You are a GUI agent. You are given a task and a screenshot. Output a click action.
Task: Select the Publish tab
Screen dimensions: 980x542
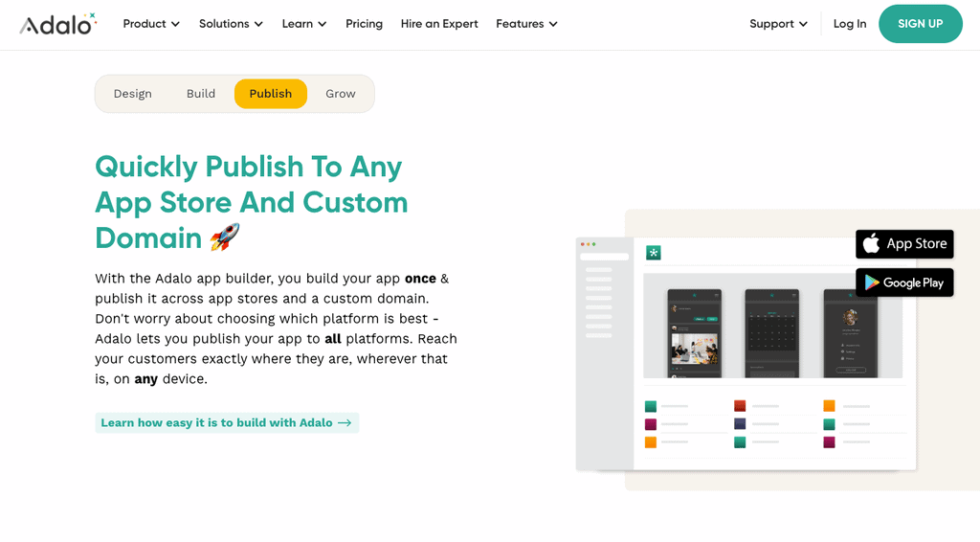point(271,94)
